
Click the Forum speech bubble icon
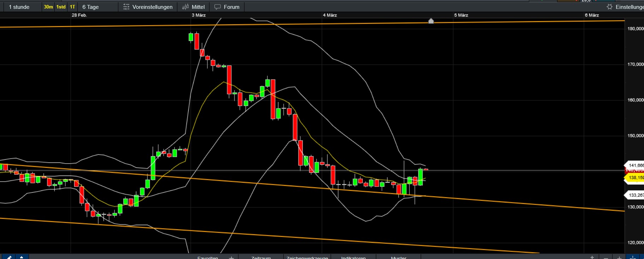(218, 7)
